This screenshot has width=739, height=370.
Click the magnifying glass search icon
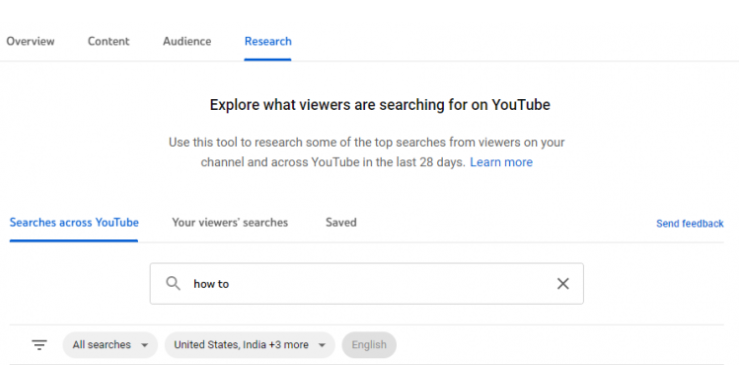pos(173,283)
